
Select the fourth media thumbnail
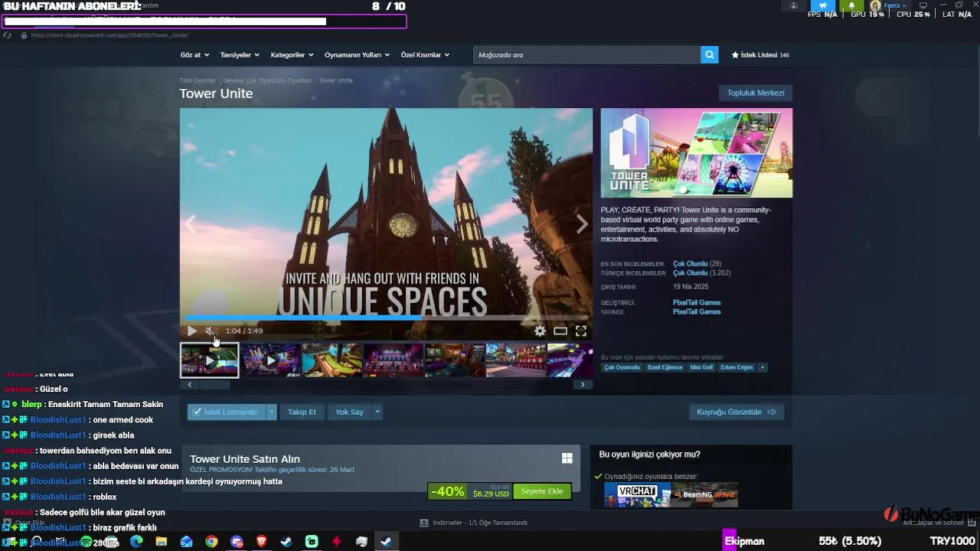pos(393,360)
